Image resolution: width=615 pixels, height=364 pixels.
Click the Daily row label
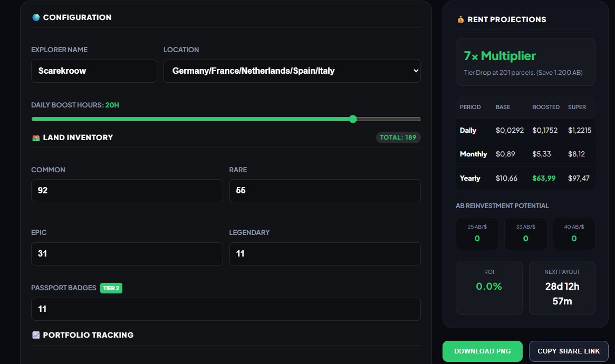pyautogui.click(x=468, y=130)
